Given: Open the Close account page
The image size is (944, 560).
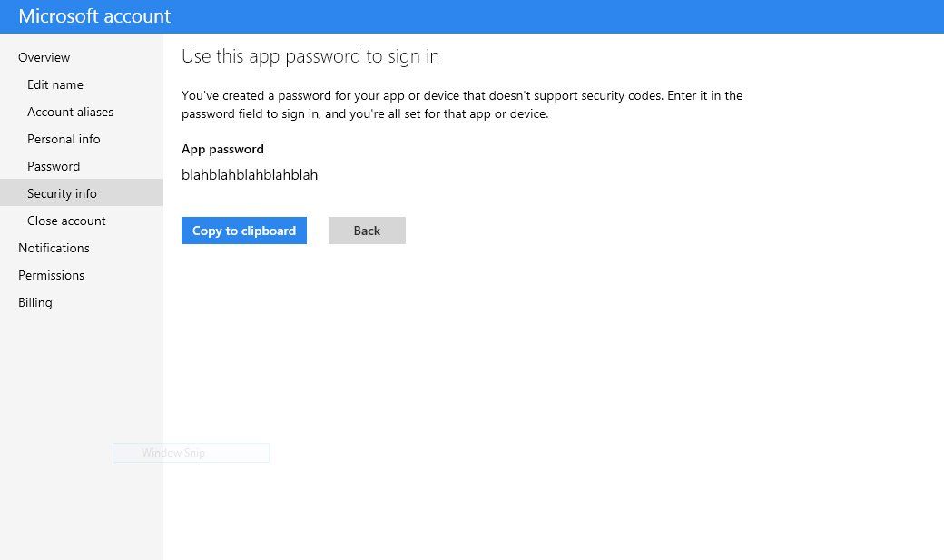Looking at the screenshot, I should [x=66, y=221].
